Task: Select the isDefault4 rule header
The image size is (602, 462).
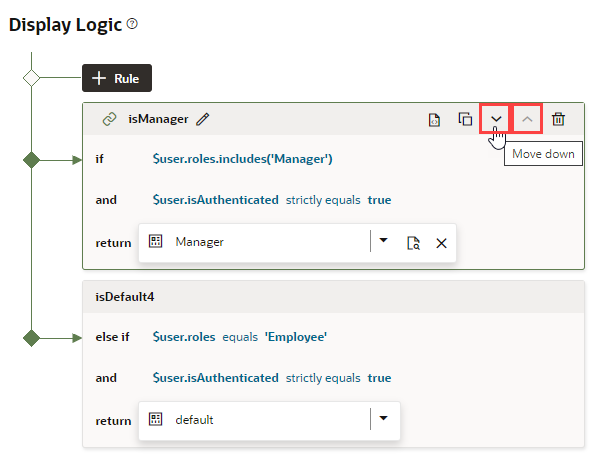Action: [x=332, y=297]
